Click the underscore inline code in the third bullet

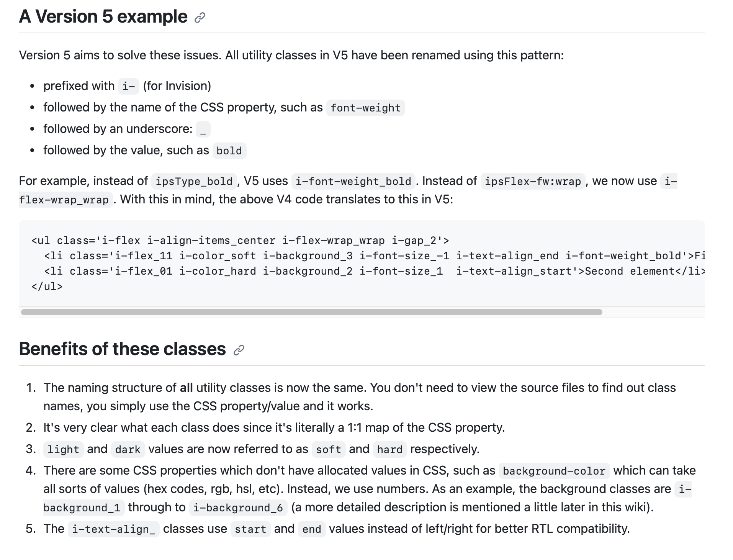coord(203,129)
